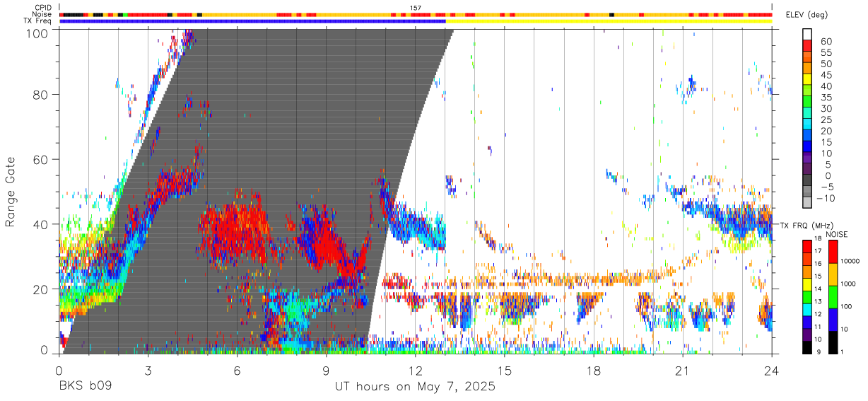Click the '35' label on ELEV colorbar
The height and width of the screenshot is (401, 868).
click(x=826, y=98)
